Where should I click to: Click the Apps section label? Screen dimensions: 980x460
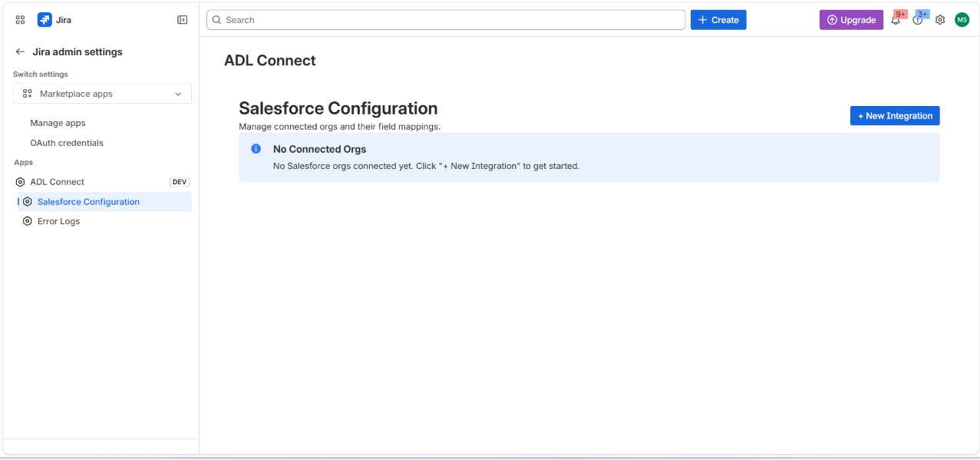click(24, 163)
